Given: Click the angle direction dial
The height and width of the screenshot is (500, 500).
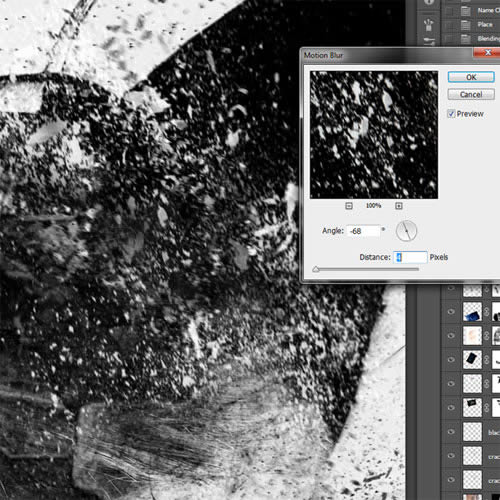Looking at the screenshot, I should pos(406,231).
